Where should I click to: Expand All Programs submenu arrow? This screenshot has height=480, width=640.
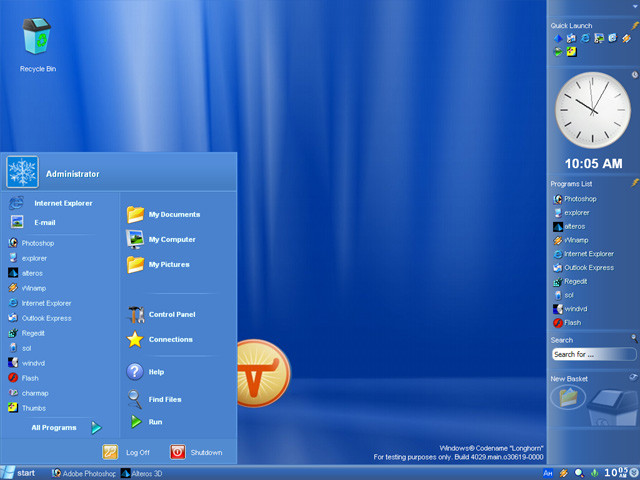pos(96,427)
